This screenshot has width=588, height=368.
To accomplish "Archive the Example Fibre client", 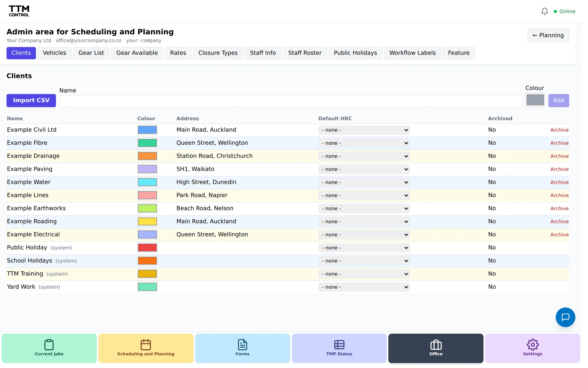I will click(559, 143).
